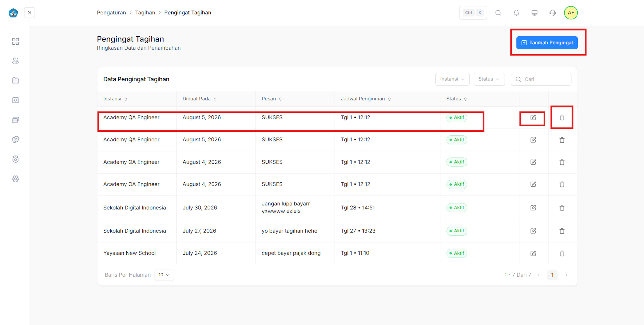644x325 pixels.
Task: Open the Instansi filter dropdown
Action: 452,79
